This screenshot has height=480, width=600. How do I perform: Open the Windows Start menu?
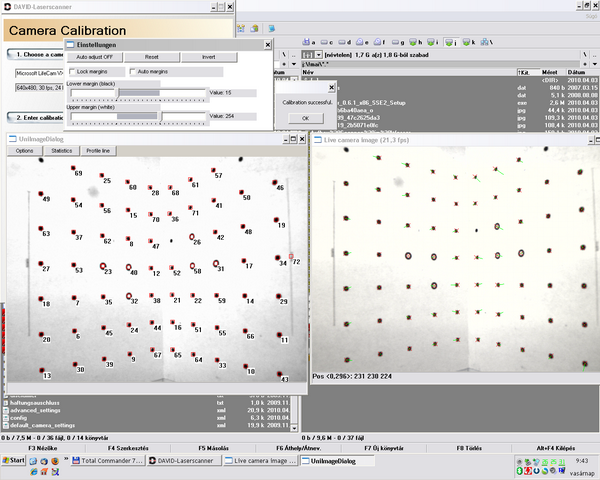point(13,461)
